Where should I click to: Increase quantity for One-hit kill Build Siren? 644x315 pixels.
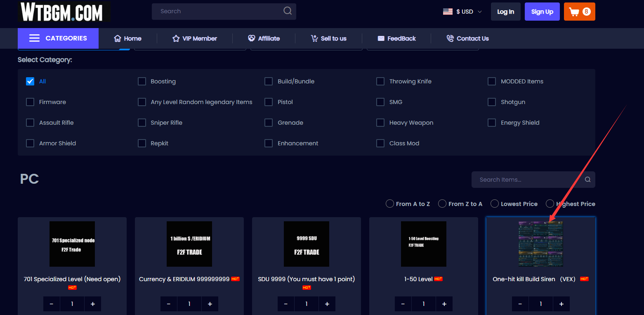point(561,304)
